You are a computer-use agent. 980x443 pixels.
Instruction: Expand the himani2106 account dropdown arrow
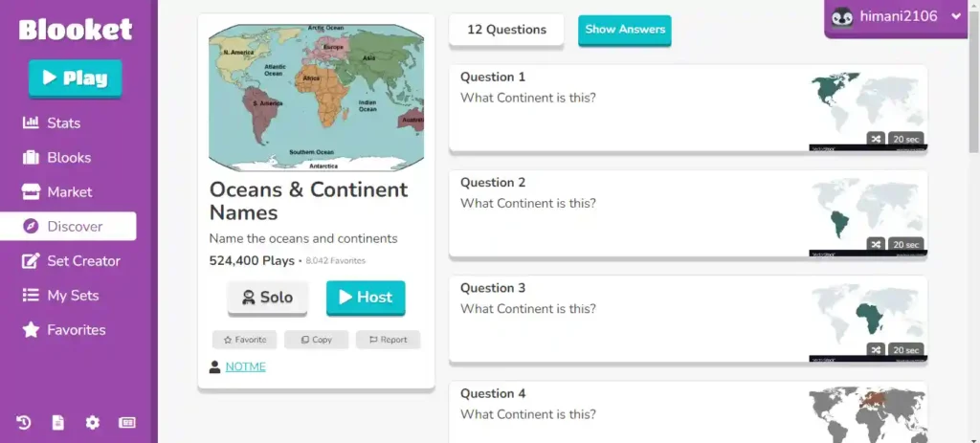pyautogui.click(x=956, y=17)
